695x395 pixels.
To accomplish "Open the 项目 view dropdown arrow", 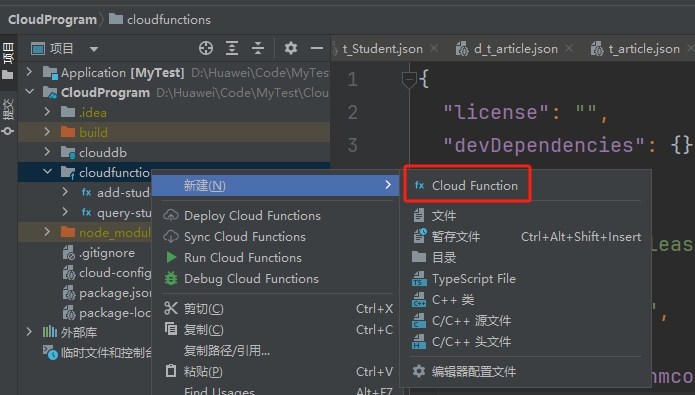I will coord(94,49).
